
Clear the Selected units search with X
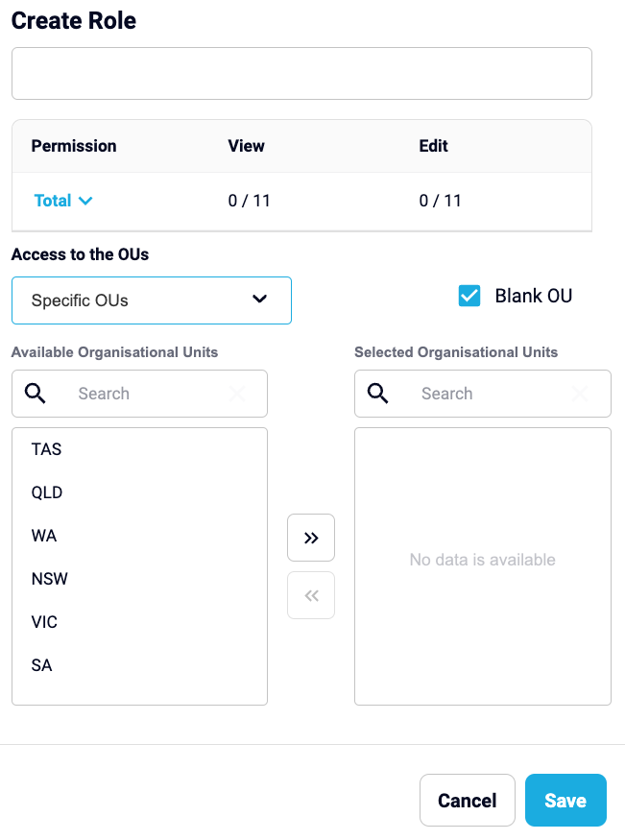(x=580, y=394)
